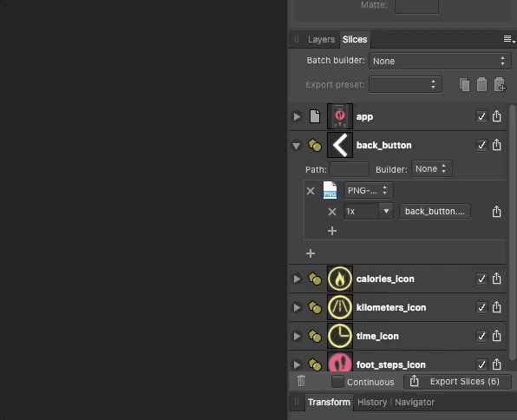This screenshot has width=517, height=420.
Task: Click the calories_icon slice name
Action: pos(385,279)
